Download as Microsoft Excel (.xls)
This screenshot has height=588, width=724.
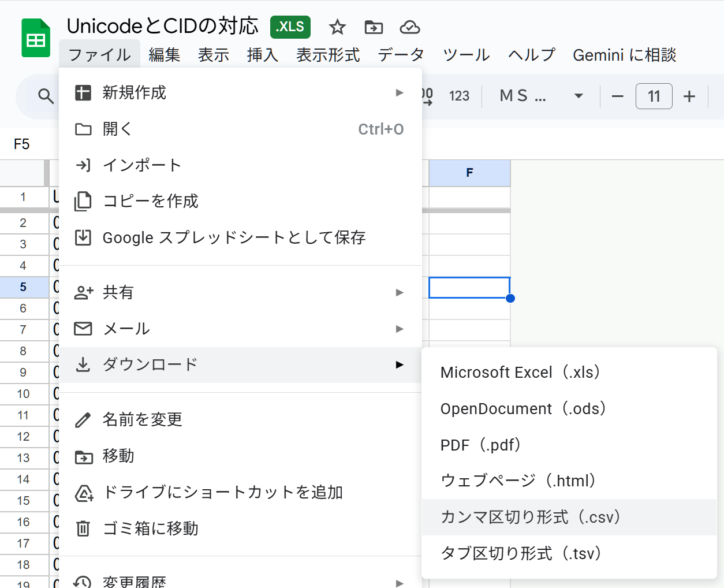click(520, 372)
